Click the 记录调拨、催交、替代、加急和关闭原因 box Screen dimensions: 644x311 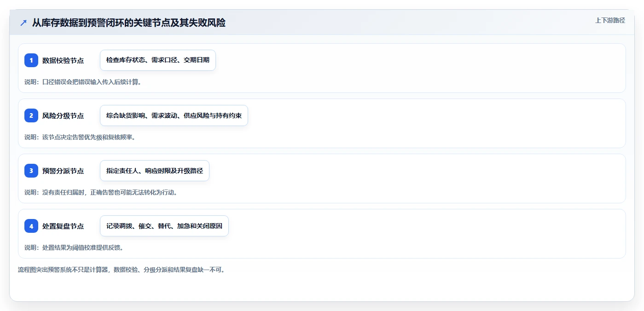164,226
